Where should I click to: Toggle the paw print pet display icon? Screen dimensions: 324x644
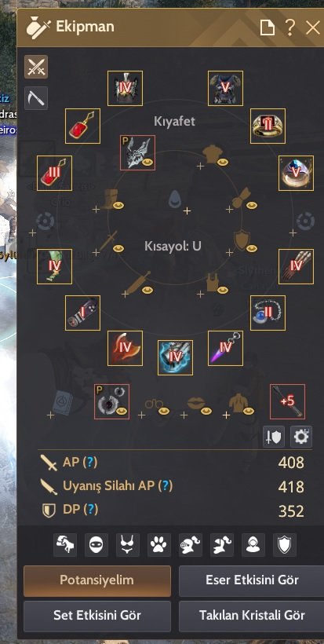click(159, 545)
